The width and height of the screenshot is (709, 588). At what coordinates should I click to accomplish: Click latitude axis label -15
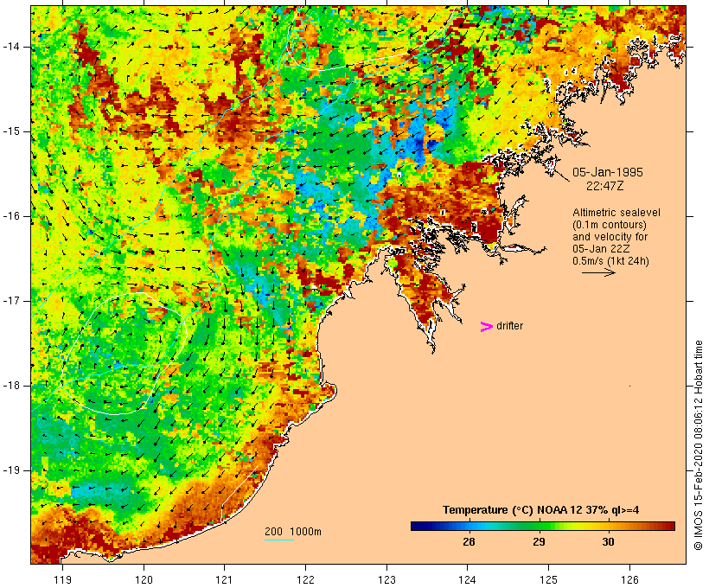point(11,131)
